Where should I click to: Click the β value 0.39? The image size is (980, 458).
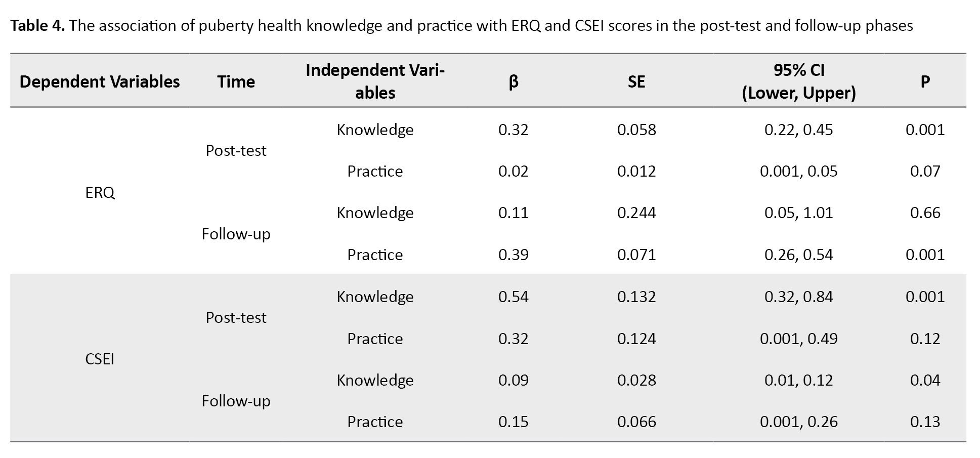513,255
